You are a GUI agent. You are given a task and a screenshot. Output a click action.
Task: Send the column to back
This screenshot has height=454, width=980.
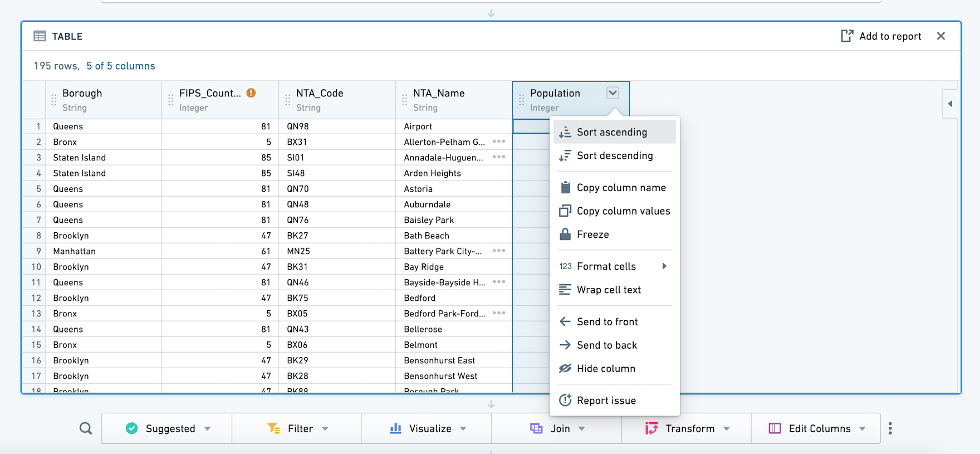point(614,345)
